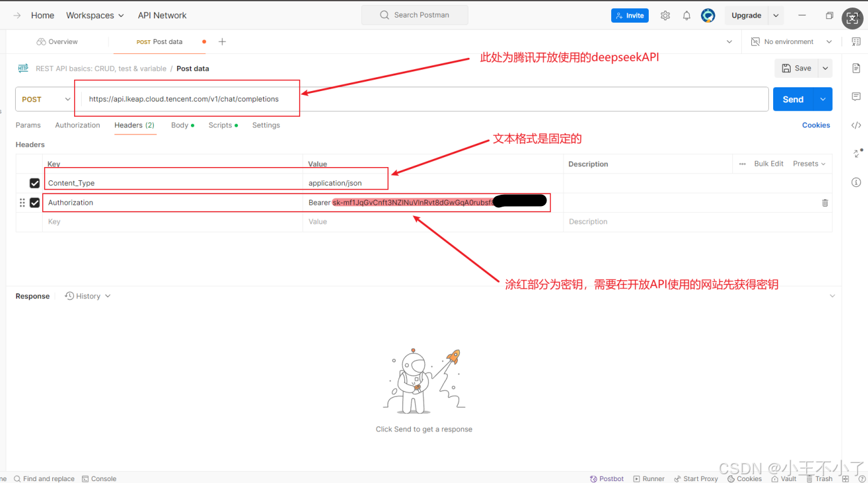This screenshot has height=483, width=868.
Task: Collapse the Response panel chevron
Action: click(x=832, y=296)
